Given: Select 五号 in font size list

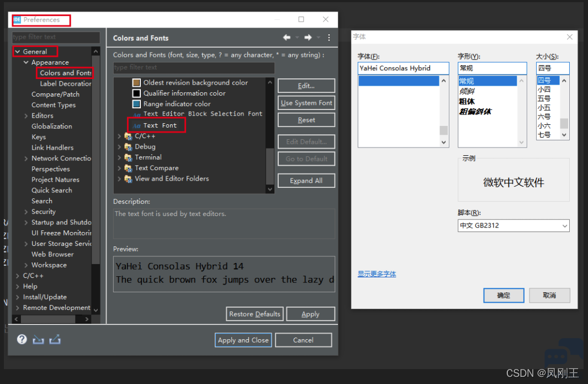Looking at the screenshot, I should click(544, 99).
